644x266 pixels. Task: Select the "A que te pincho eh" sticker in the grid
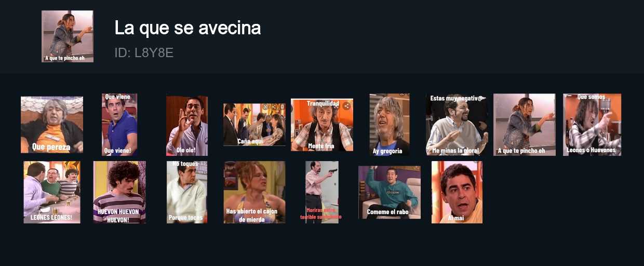click(x=525, y=125)
